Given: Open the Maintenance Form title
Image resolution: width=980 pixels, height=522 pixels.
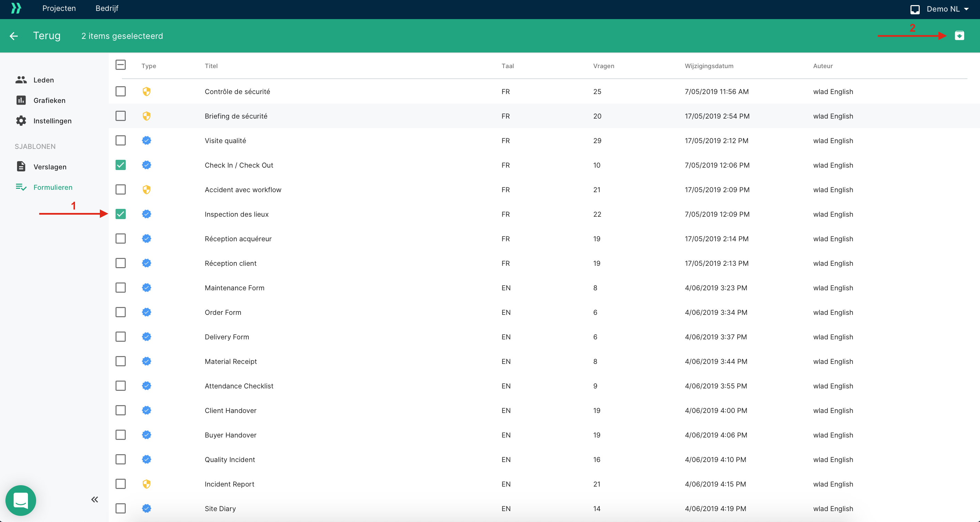Looking at the screenshot, I should (234, 288).
